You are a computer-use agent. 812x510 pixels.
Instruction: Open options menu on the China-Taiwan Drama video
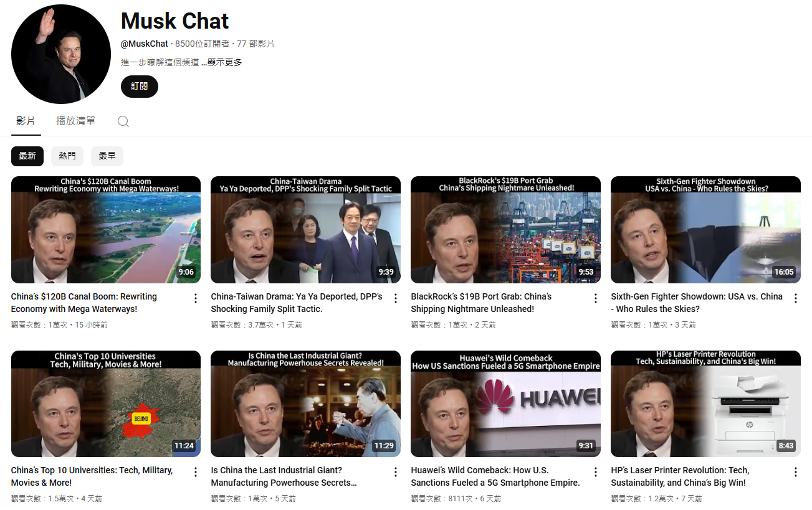(x=395, y=298)
